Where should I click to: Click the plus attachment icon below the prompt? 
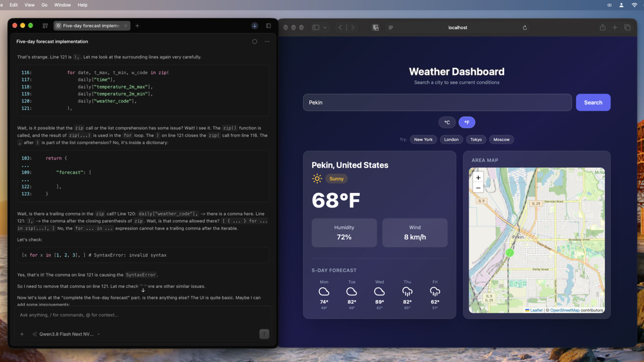click(x=22, y=334)
